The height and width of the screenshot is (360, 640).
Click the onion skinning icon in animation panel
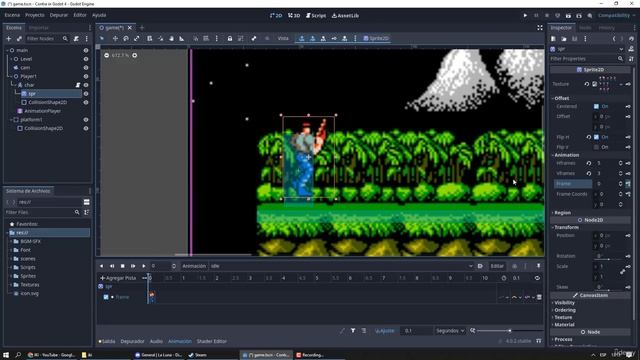514,266
